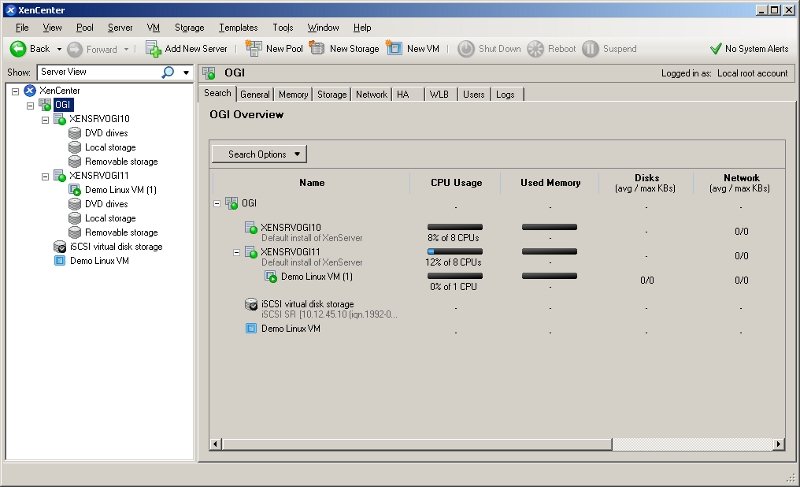Click the search magnifier icon in Show box

pyautogui.click(x=167, y=72)
